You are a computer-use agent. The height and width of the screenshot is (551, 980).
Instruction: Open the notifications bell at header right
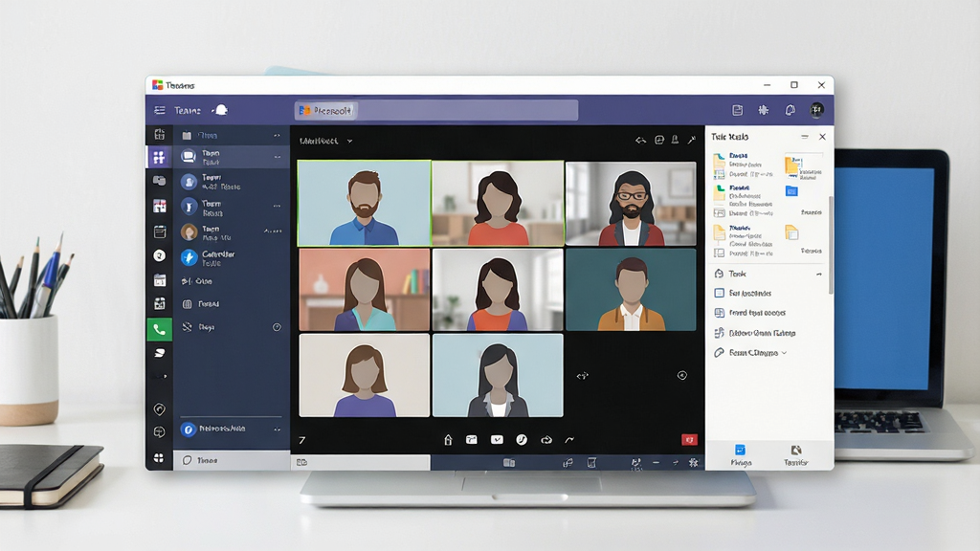click(790, 110)
